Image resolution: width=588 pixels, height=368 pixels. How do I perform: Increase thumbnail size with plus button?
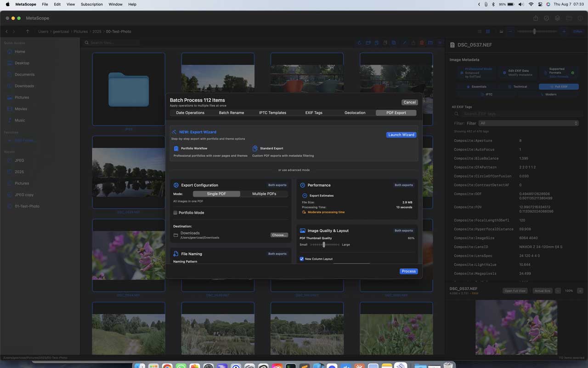pos(564,32)
